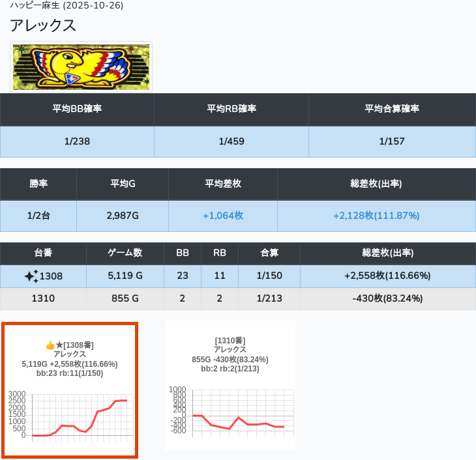Image resolution: width=476 pixels, height=460 pixels.
Task: Click the 1/157 average combined probability value
Action: pyautogui.click(x=392, y=141)
